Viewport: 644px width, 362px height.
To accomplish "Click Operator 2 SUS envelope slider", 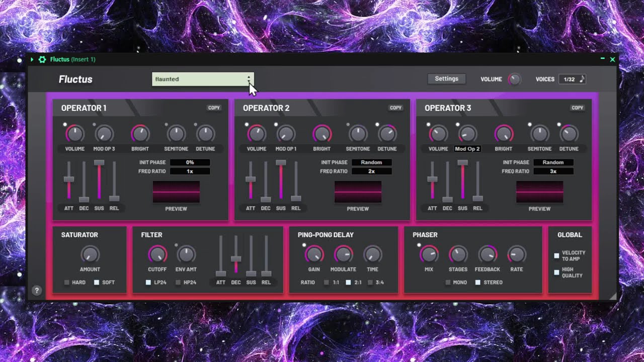I will 281,181.
